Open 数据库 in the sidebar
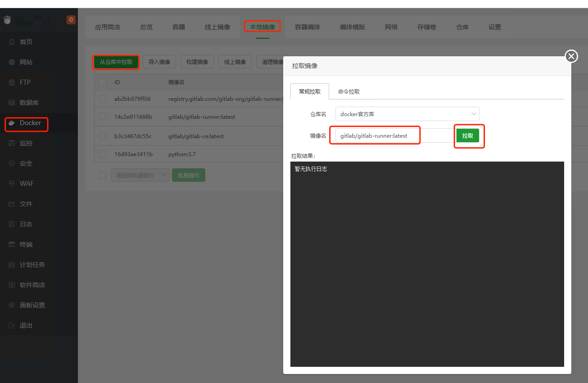This screenshot has width=588, height=383. click(x=29, y=103)
